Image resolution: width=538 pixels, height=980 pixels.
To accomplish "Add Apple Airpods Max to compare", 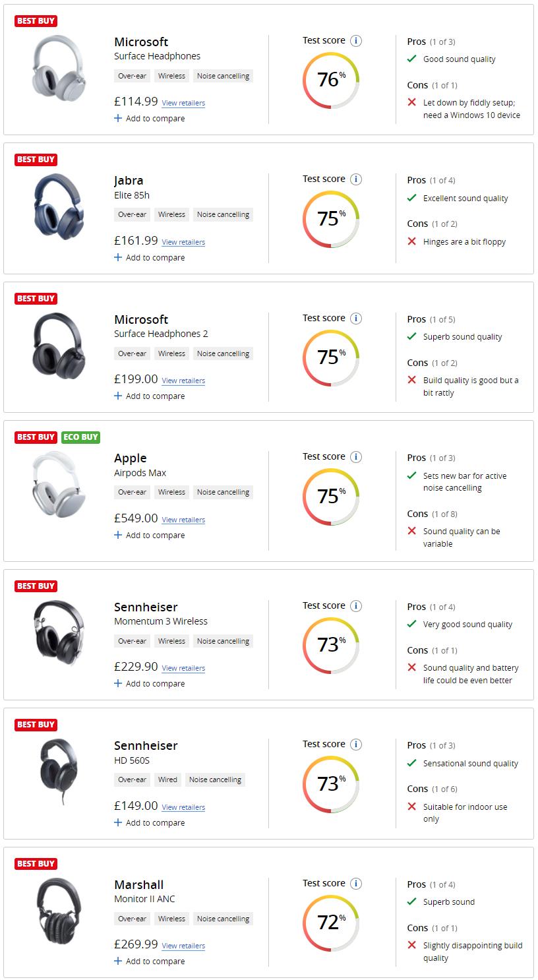I will click(150, 536).
